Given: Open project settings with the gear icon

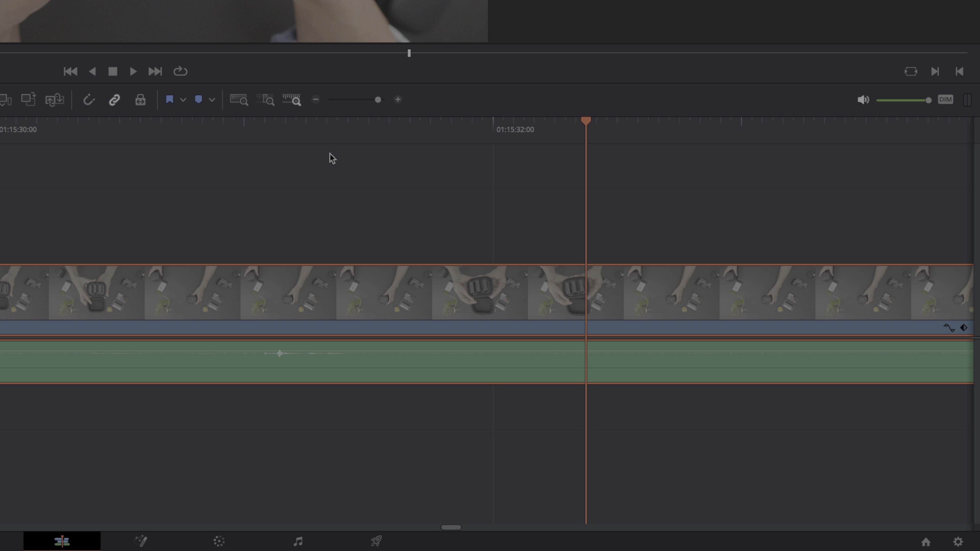Looking at the screenshot, I should [x=958, y=541].
